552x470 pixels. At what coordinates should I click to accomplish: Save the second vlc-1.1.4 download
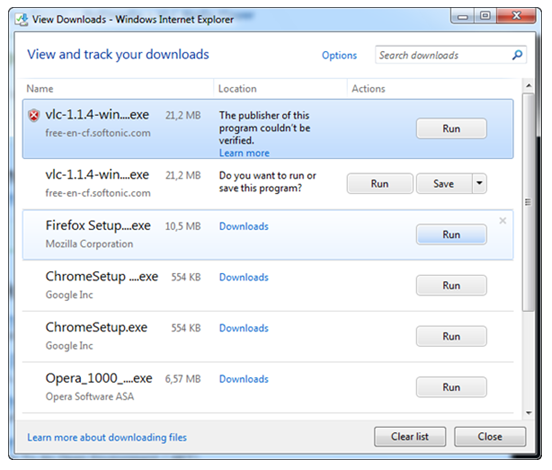(x=444, y=183)
